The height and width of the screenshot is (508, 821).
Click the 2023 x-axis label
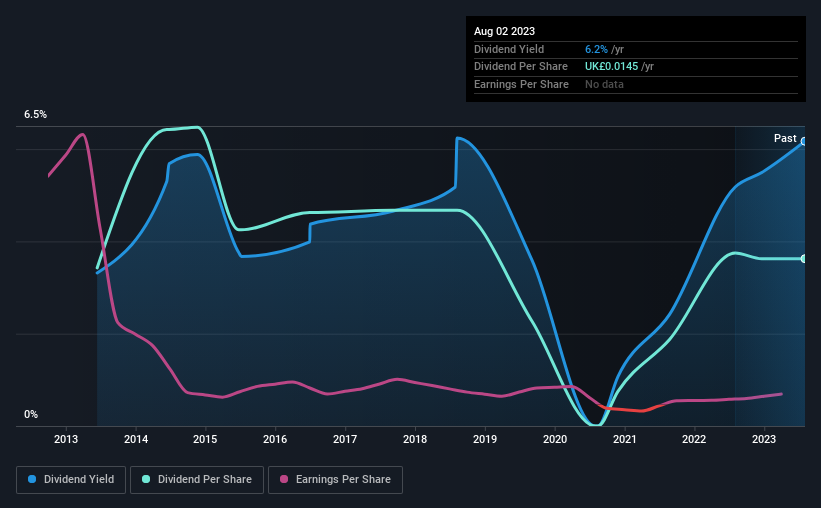764,439
